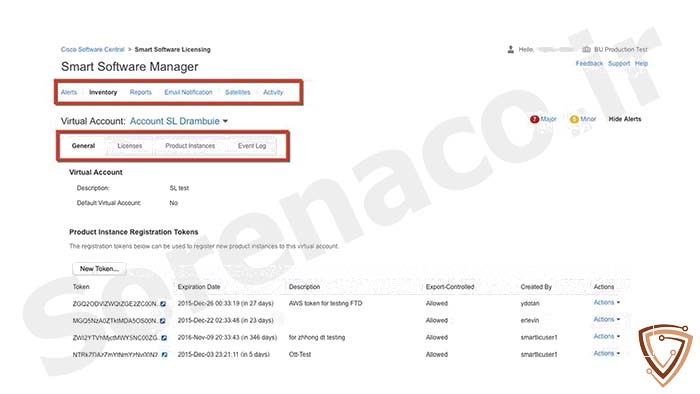
Task: Click 'ydotan' in Created By column
Action: 530,303
